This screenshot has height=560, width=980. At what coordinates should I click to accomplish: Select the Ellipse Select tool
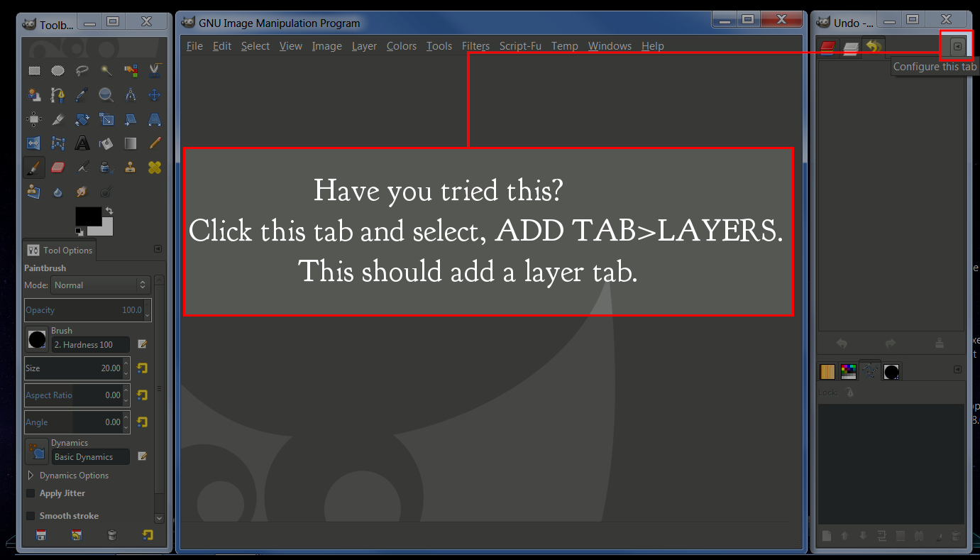coord(58,70)
